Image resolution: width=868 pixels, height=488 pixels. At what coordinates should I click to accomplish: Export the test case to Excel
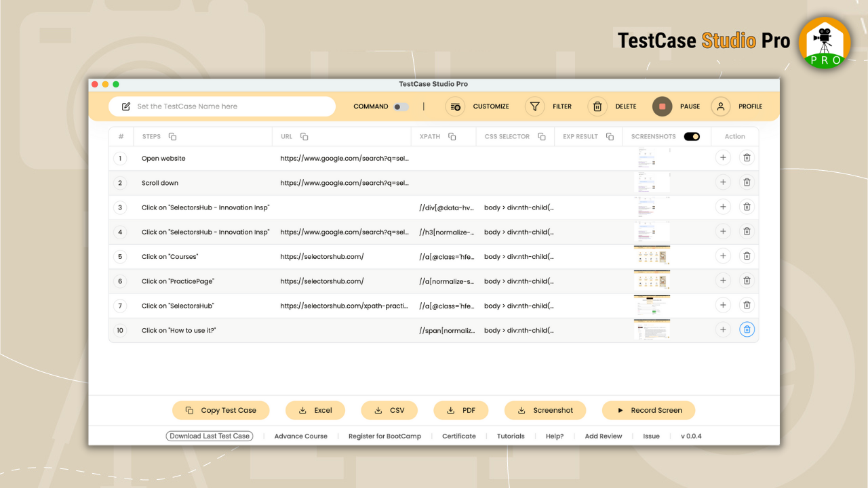[x=315, y=410]
